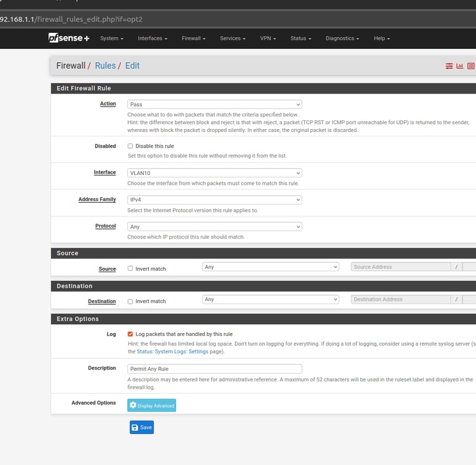Open the Address Family dropdown showing IPv4
This screenshot has width=476, height=465.
[214, 200]
